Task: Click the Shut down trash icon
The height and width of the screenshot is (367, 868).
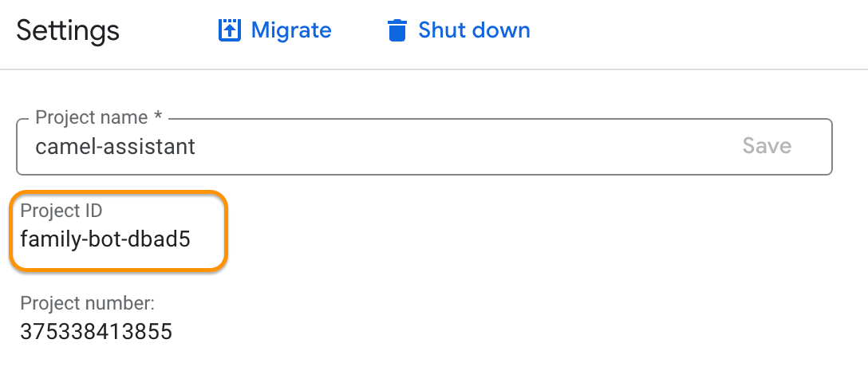Action: click(397, 31)
